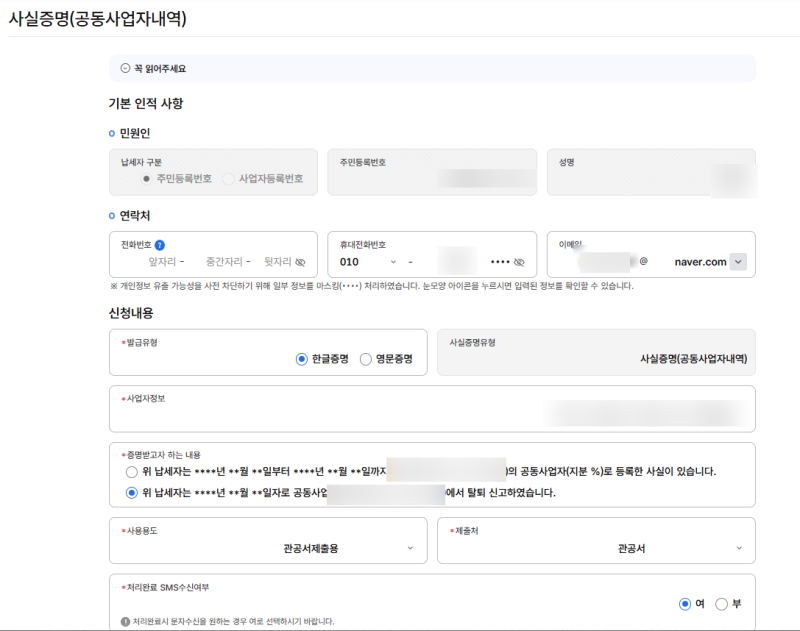
Task: Choose 영문증명 issuance type
Action: [366, 359]
